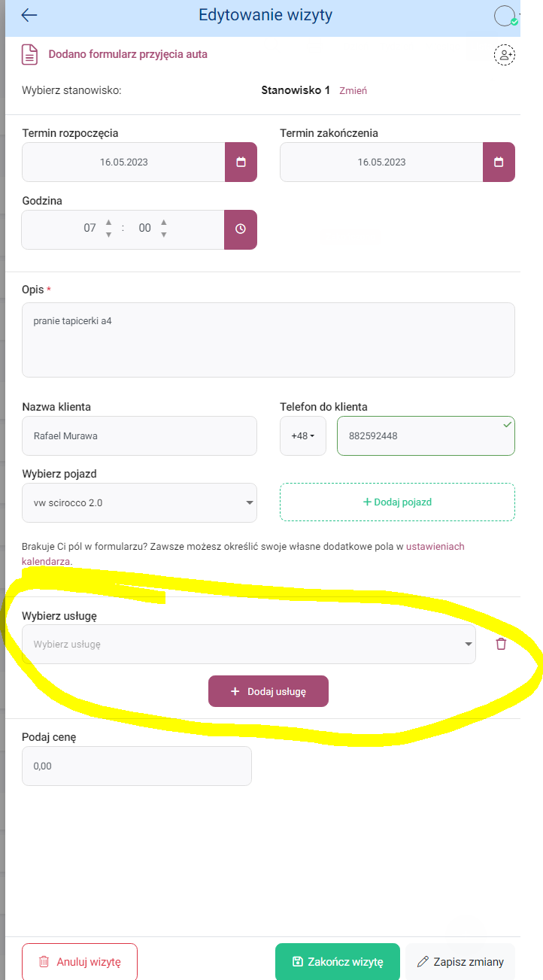Go back using the arrow icon
543x980 pixels.
tap(29, 15)
